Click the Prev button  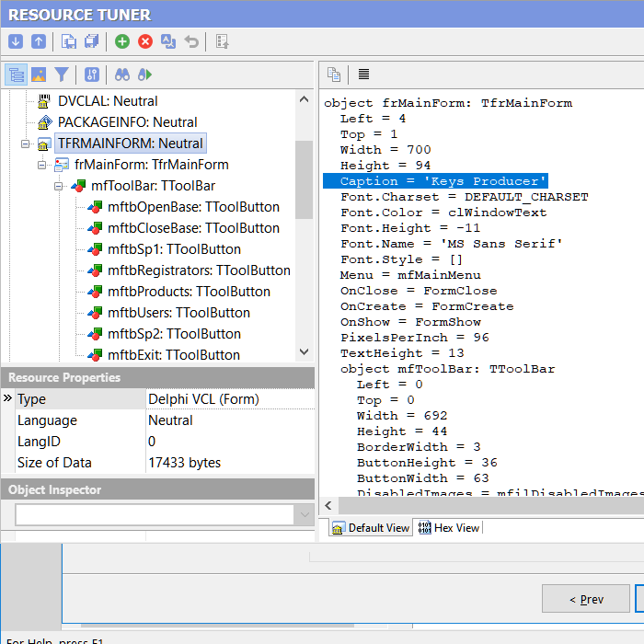pyautogui.click(x=586, y=599)
